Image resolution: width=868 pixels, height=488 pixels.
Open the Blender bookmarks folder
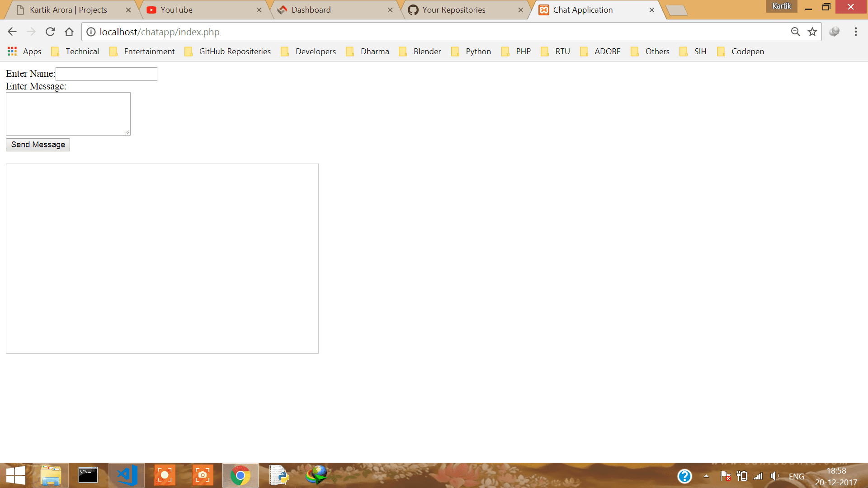click(420, 52)
